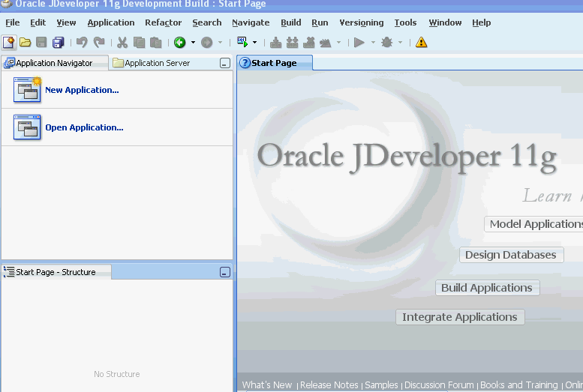This screenshot has width=583, height=392.
Task: Click the Redo toolbar icon
Action: coord(99,43)
